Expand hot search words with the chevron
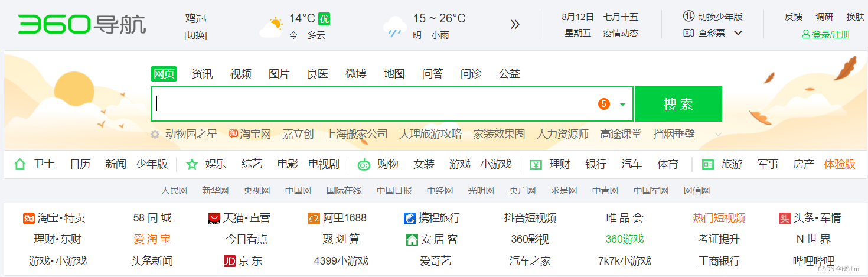The width and height of the screenshot is (868, 277). [719, 135]
